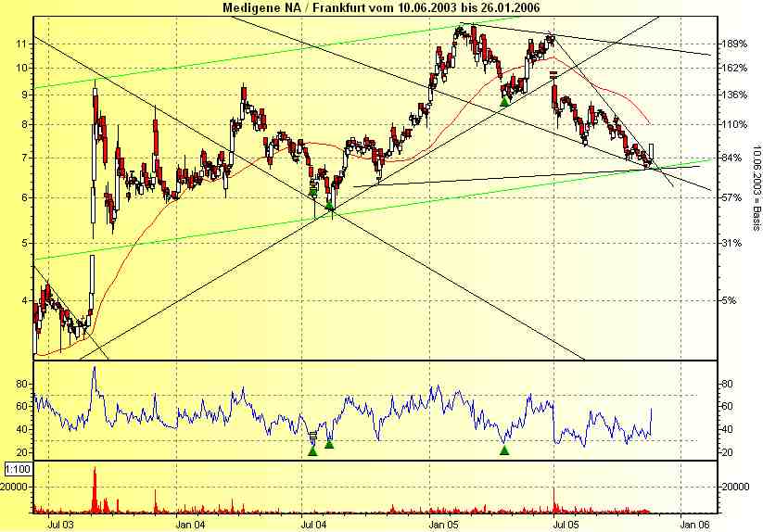The width and height of the screenshot is (763, 532).
Task: Click '40' on the right RSI axis
Action: point(727,429)
